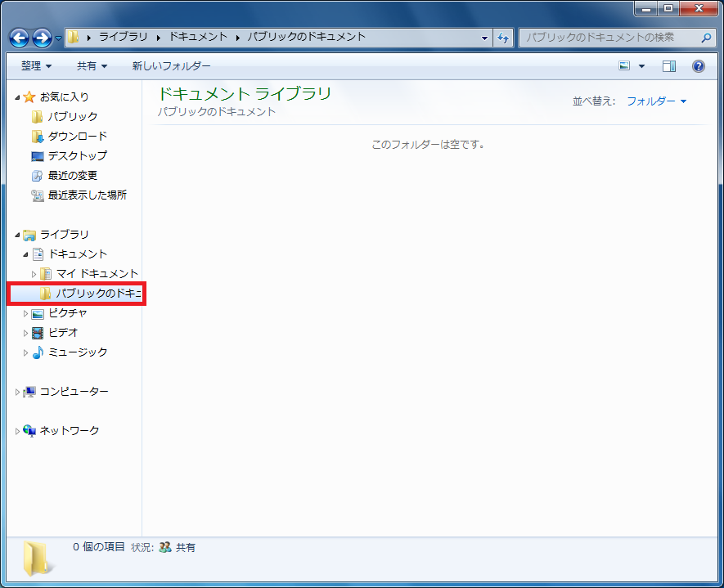Click the Back navigation arrow button
The height and width of the screenshot is (588, 724).
(x=19, y=38)
